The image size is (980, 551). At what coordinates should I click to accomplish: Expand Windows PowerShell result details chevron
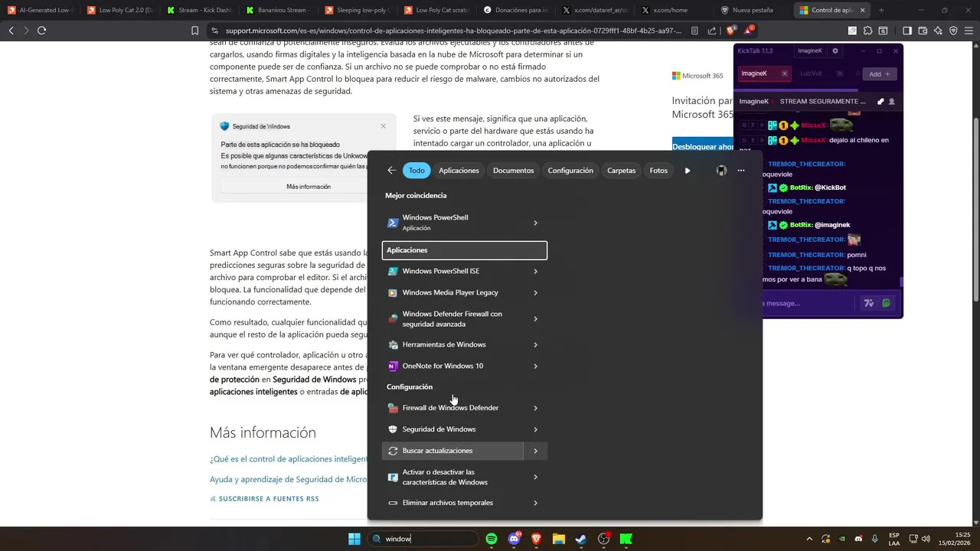click(x=535, y=223)
